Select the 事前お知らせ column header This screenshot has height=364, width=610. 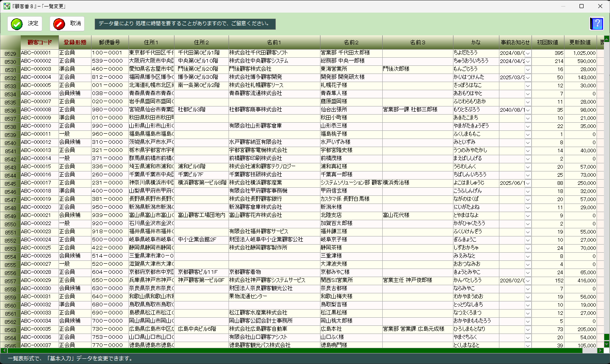(x=515, y=42)
